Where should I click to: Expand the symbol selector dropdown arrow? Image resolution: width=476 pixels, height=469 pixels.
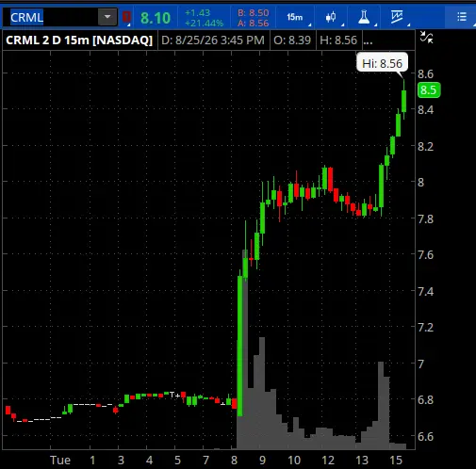[107, 17]
